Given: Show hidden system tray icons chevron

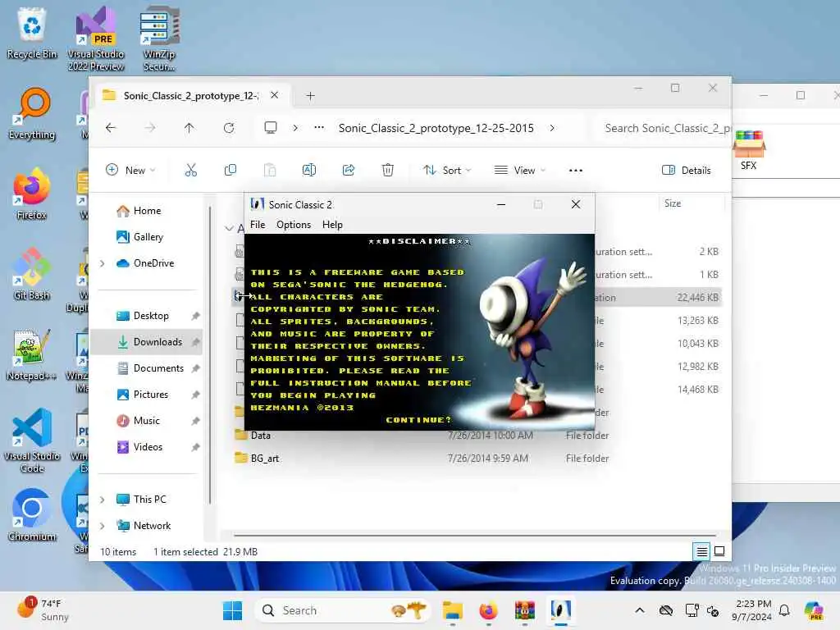Looking at the screenshot, I should [640, 610].
